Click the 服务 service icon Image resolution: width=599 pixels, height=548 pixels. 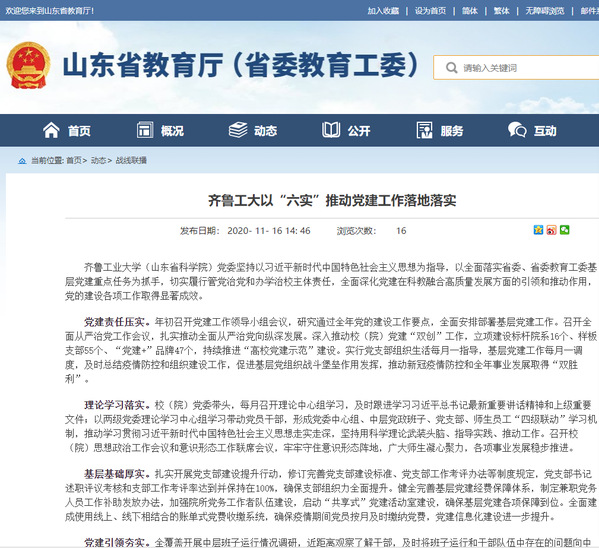click(424, 130)
